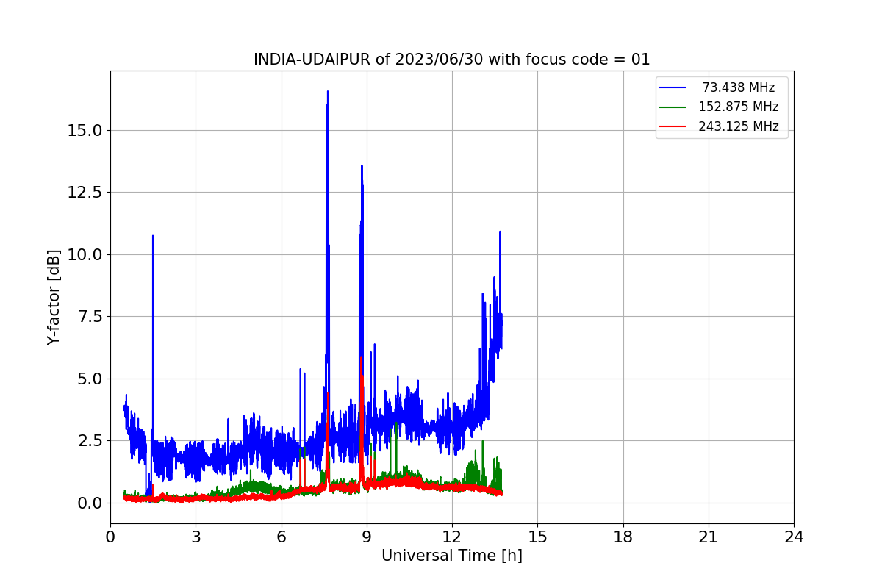
Task: Click the '243.125 MHz' legend label
Action: coord(739,126)
